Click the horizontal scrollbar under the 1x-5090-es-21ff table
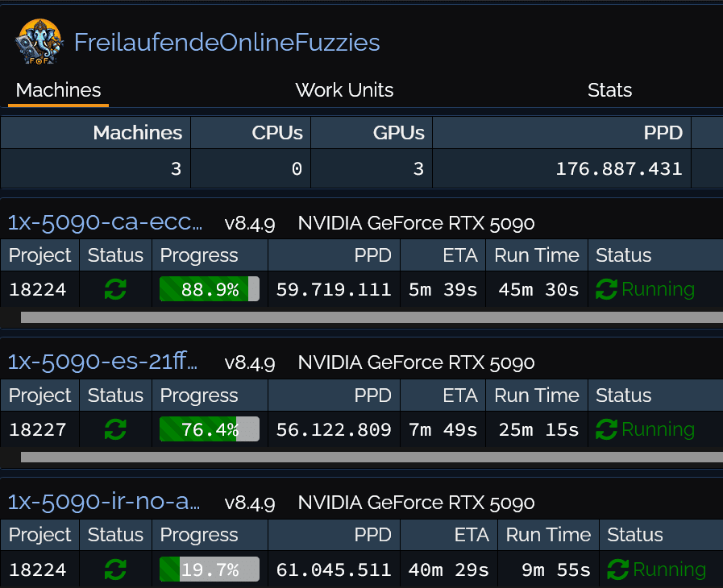 [371, 458]
